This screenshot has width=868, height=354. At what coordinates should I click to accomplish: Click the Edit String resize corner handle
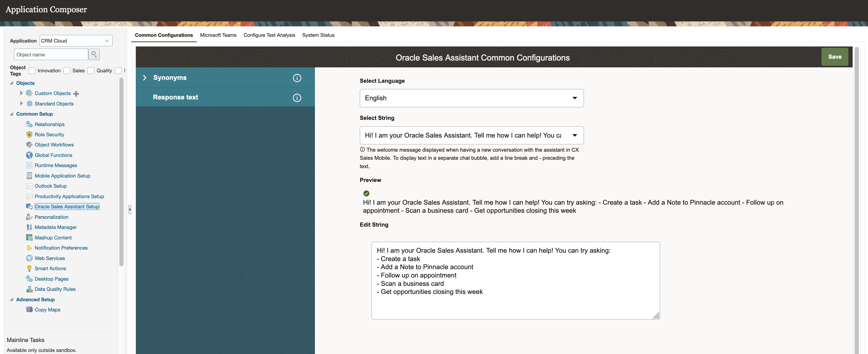pyautogui.click(x=656, y=316)
